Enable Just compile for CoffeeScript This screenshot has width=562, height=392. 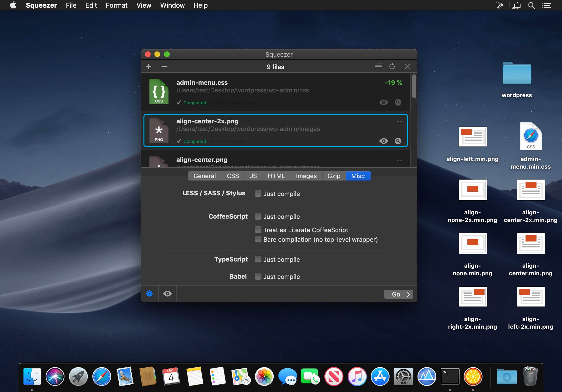258,216
